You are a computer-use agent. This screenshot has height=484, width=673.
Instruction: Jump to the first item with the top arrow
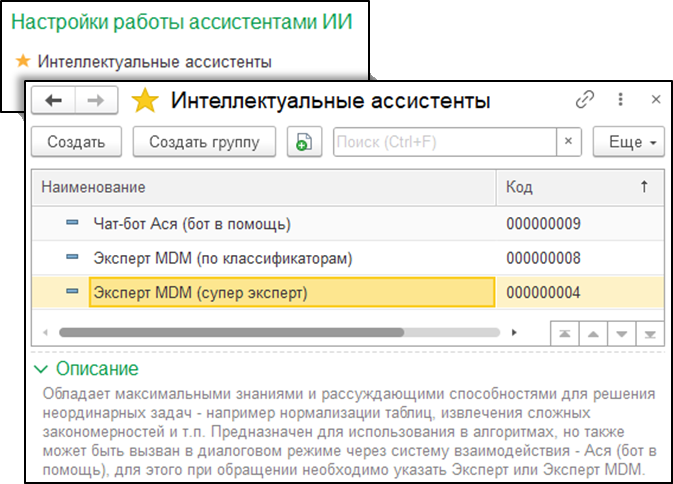(565, 333)
